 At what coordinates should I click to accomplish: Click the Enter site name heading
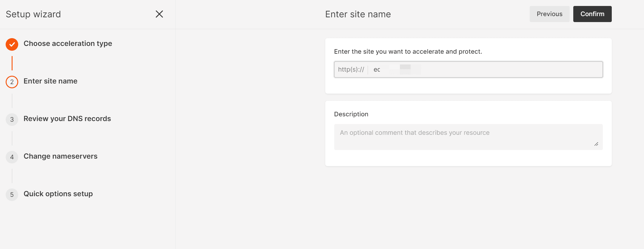[x=358, y=14]
